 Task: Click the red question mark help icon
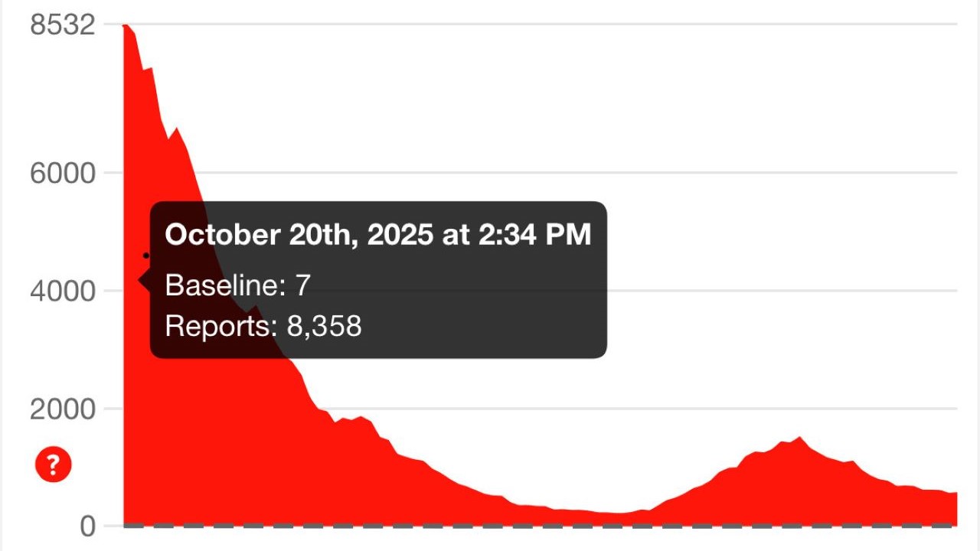[54, 465]
